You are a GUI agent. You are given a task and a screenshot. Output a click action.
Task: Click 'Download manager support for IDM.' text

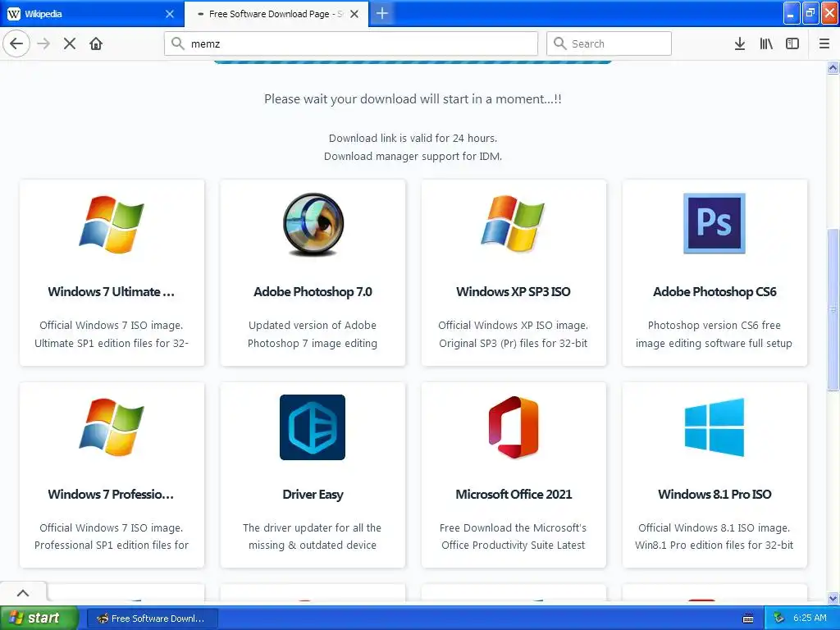413,157
